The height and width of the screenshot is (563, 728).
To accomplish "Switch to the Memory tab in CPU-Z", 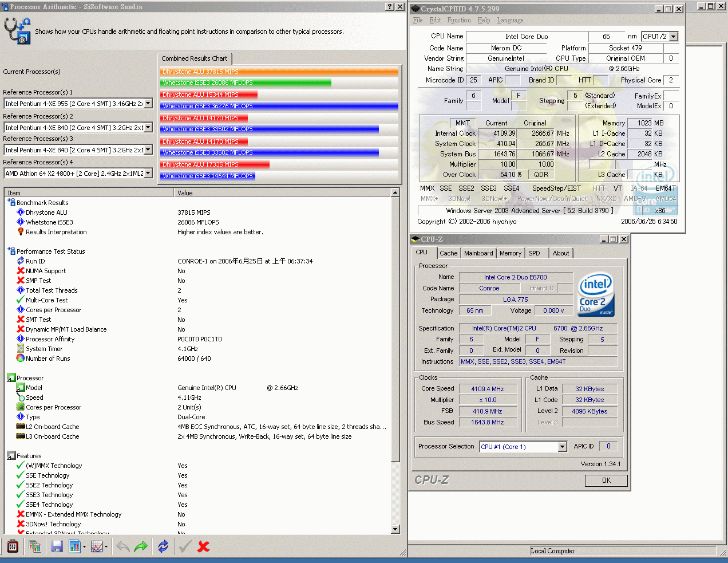I will 511,253.
